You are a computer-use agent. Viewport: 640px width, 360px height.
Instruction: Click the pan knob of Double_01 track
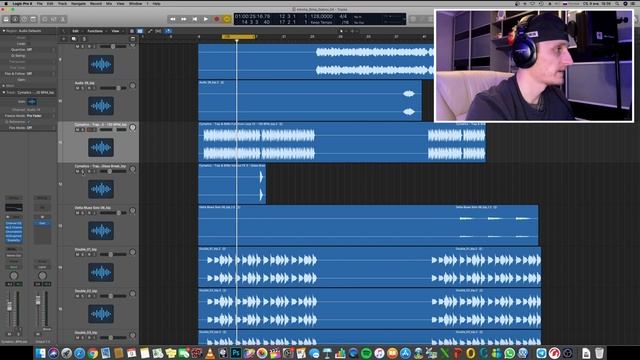pyautogui.click(x=133, y=252)
